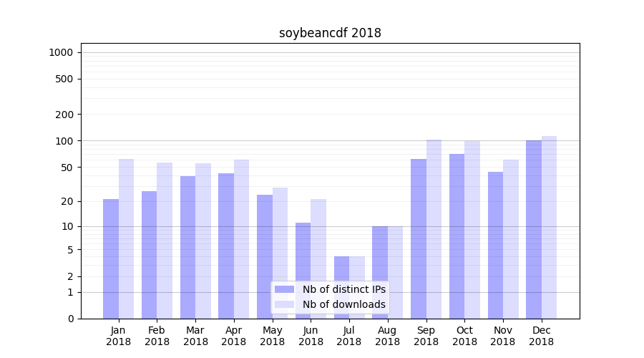Image resolution: width=644 pixels, height=358 pixels.
Task: Select the December distinct IPs bar
Action: point(534,229)
